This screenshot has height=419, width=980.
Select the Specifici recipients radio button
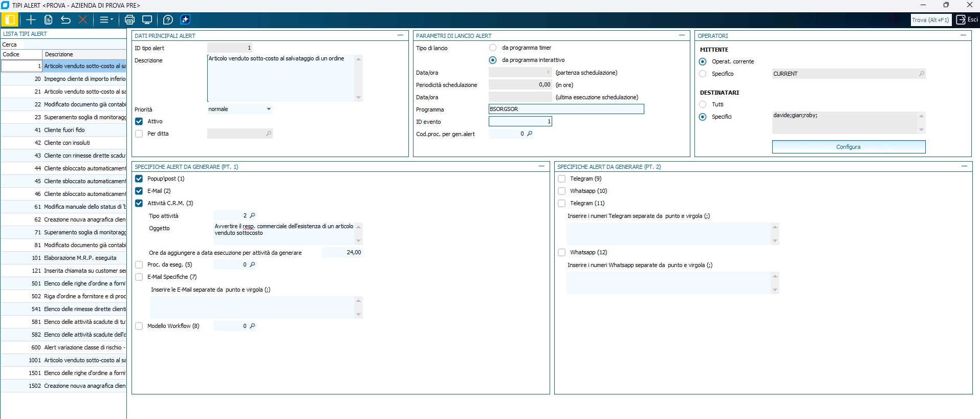point(703,117)
